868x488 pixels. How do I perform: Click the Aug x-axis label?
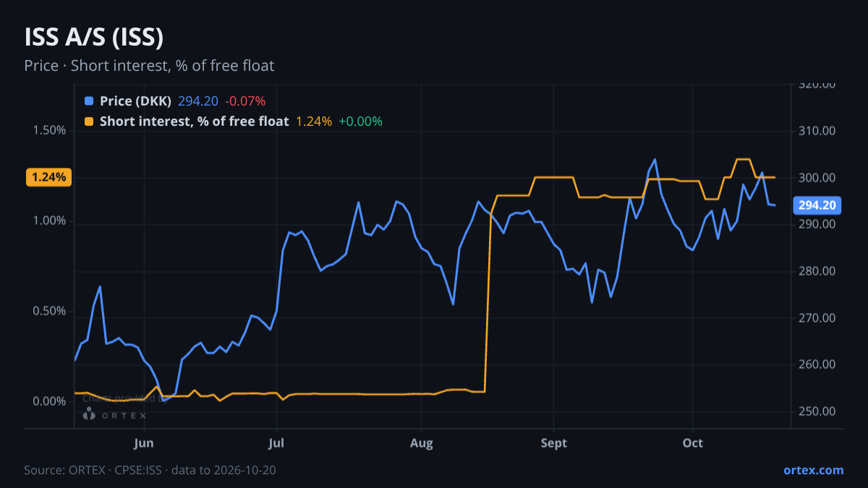(x=422, y=442)
